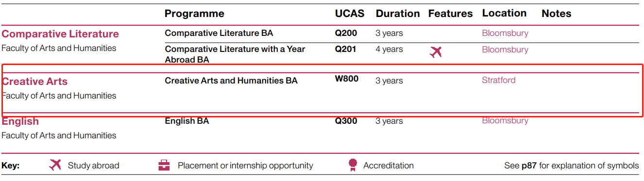Click the Programme column header
Screen dimensions: 644x181
[194, 14]
